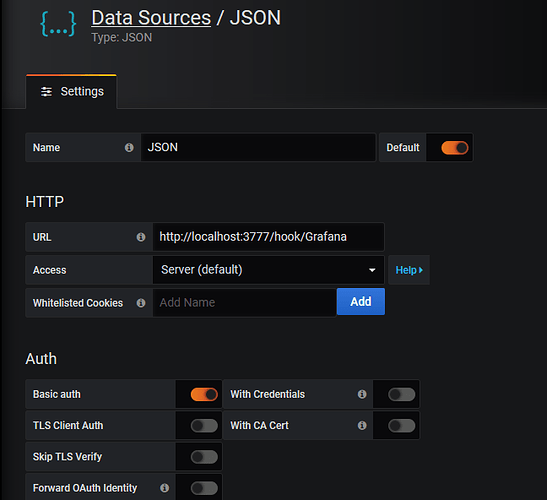Open the Access dropdown showing Server (default)
This screenshot has width=547, height=500.
point(268,270)
